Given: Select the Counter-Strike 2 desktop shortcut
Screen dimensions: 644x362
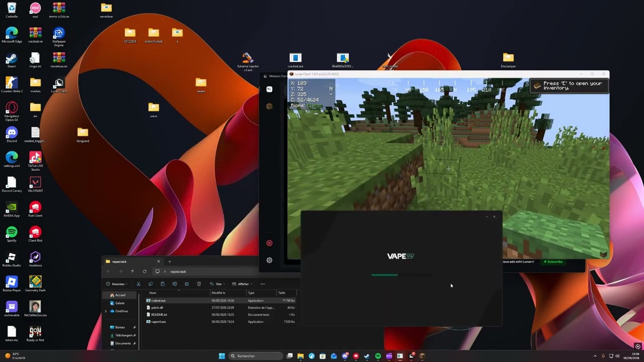Looking at the screenshot, I should (x=12, y=84).
